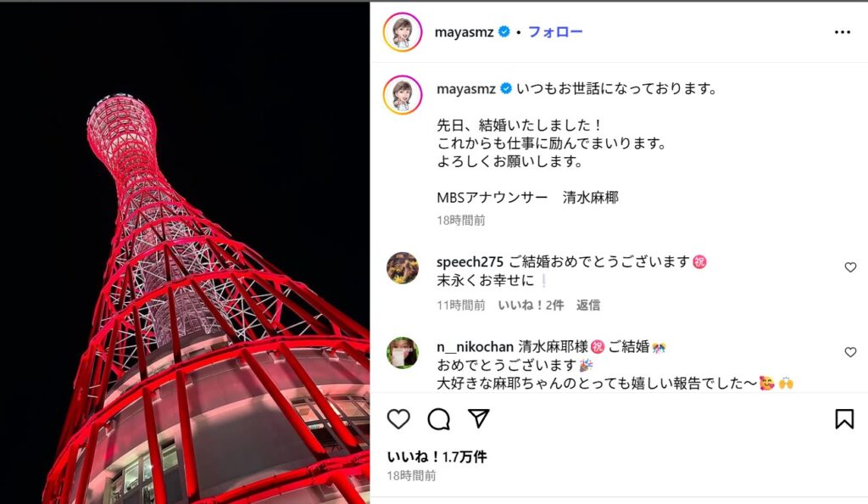Click the mayasmz username in header
This screenshot has width=868, height=504.
464,32
